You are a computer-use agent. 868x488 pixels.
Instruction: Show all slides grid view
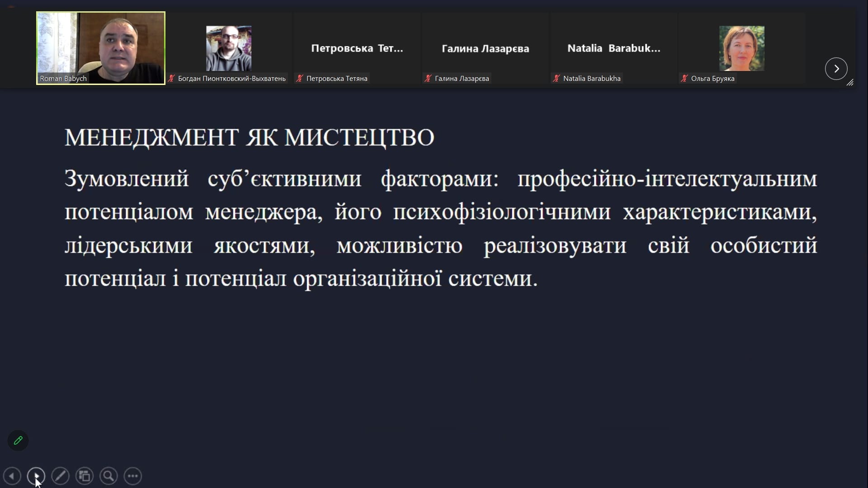[x=85, y=476]
